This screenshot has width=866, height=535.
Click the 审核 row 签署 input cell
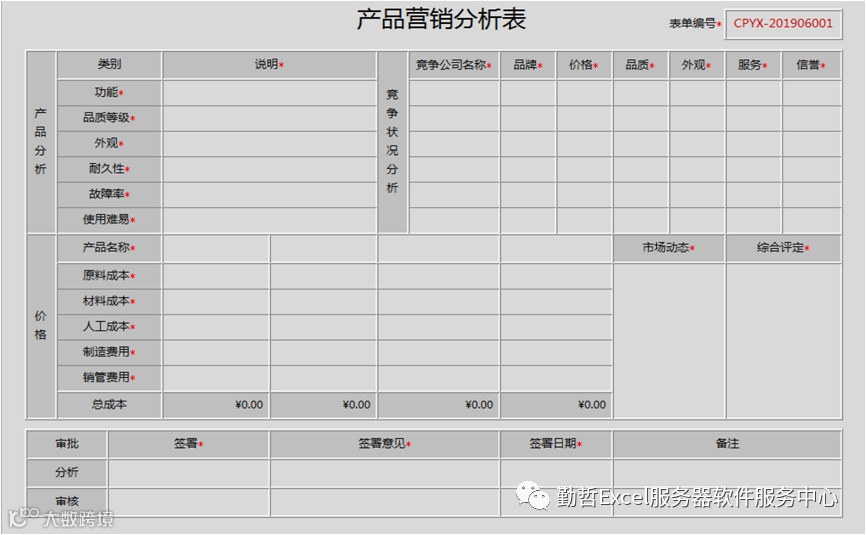point(189,502)
